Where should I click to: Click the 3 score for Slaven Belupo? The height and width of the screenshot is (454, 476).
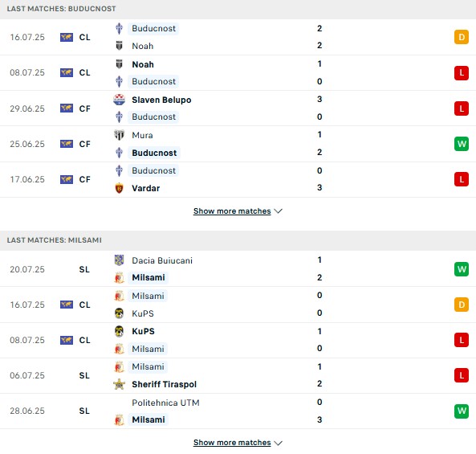319,99
